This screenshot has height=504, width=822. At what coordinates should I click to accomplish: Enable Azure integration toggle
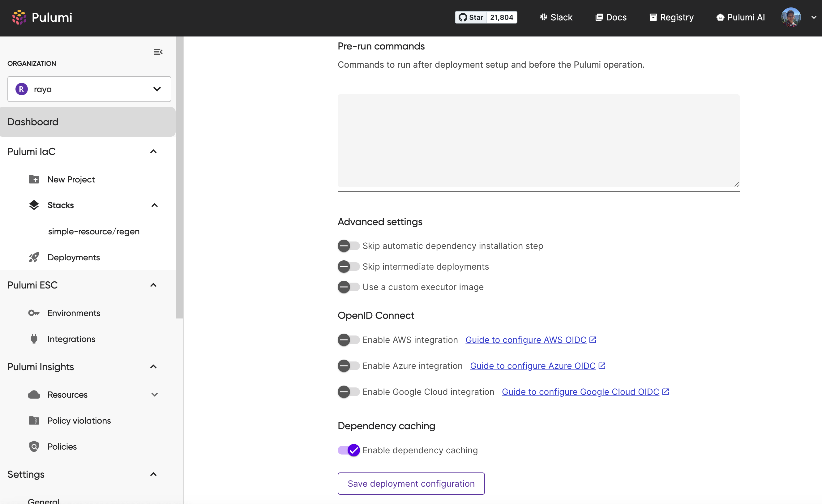tap(348, 365)
